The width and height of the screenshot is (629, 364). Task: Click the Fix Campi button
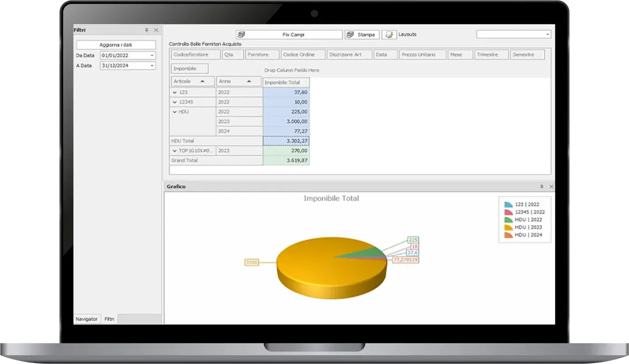pyautogui.click(x=289, y=35)
